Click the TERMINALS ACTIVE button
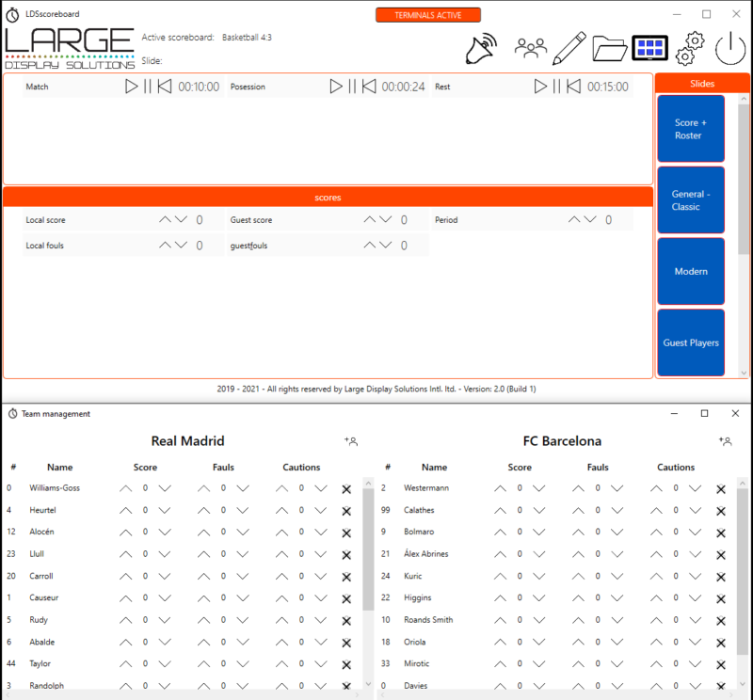Image resolution: width=753 pixels, height=700 pixels. click(428, 14)
